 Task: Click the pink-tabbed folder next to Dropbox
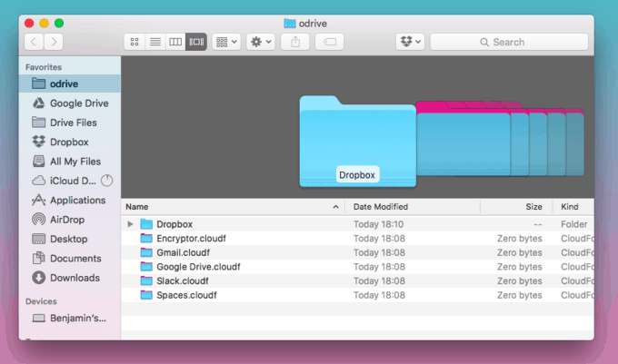tap(463, 138)
